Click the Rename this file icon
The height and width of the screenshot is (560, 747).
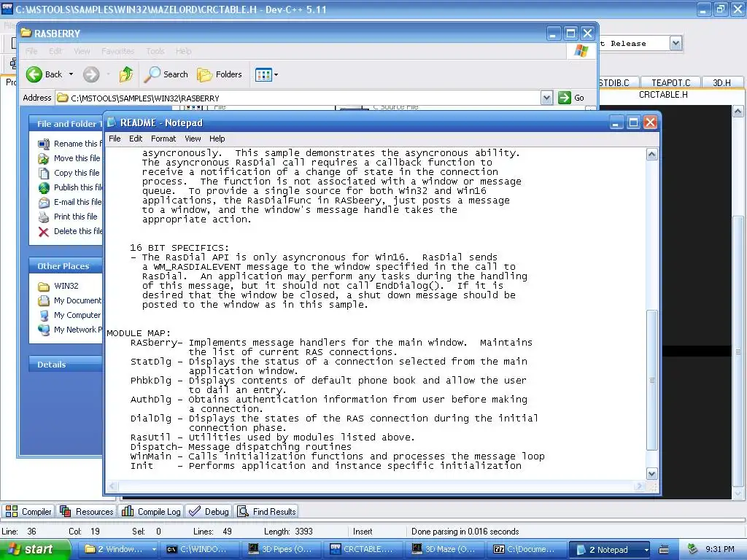[x=43, y=144]
